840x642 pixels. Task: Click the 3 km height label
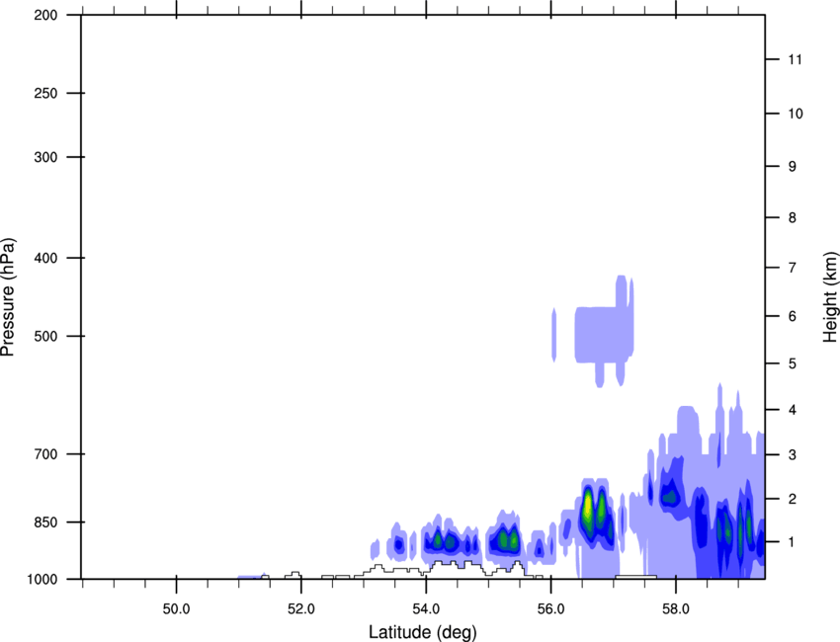(793, 454)
